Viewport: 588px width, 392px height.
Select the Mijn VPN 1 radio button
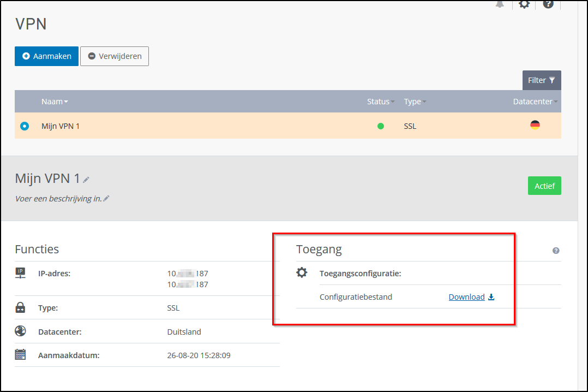click(x=25, y=126)
